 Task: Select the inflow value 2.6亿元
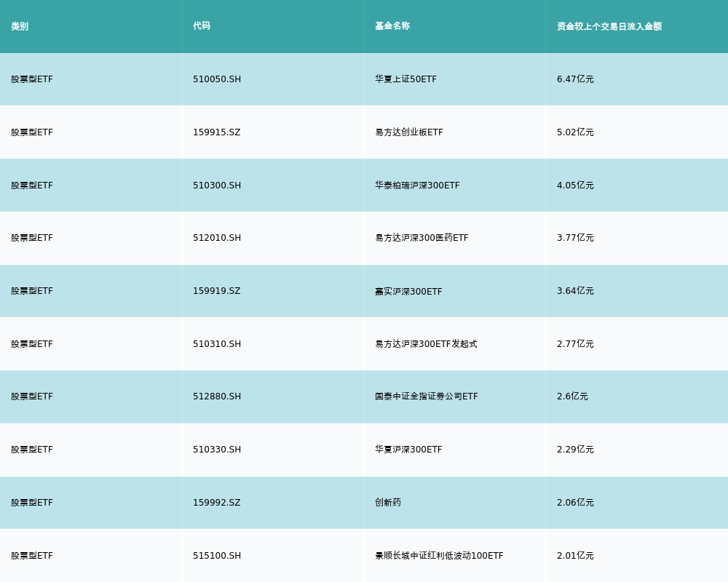(572, 396)
